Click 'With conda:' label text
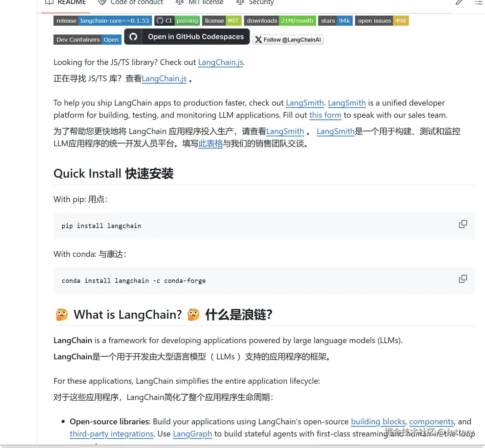This screenshot has height=448, width=485. [75, 254]
